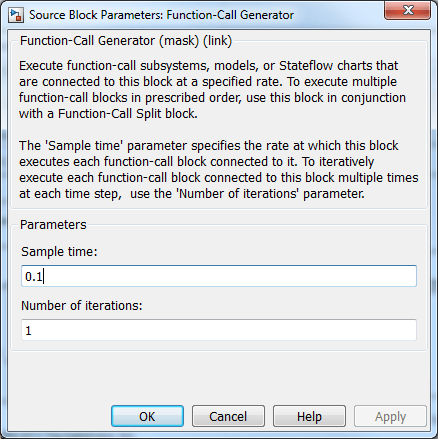Dismiss changes using the Cancel button
The image size is (438, 439).
pos(228,416)
